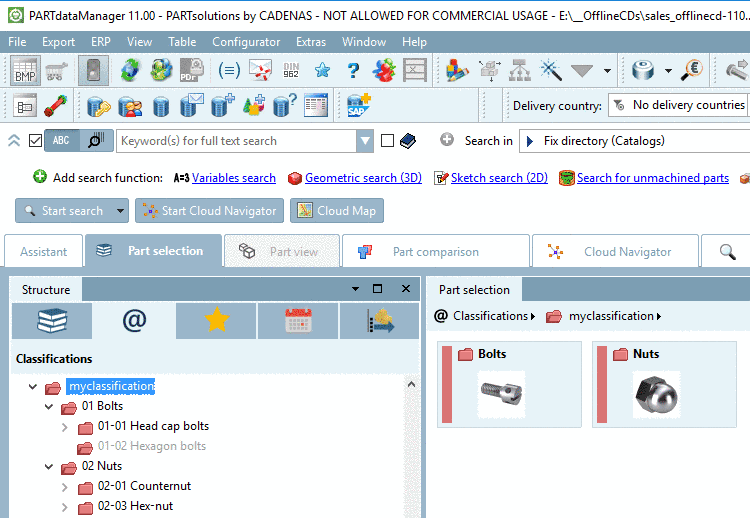Image resolution: width=750 pixels, height=518 pixels.
Task: Open the Delivery country dropdown
Action: (679, 105)
